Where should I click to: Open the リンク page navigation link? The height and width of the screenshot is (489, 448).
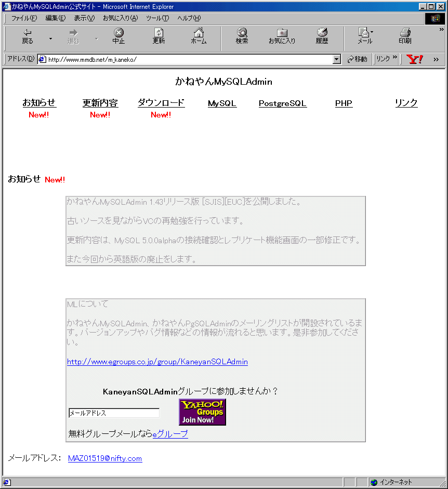tap(406, 102)
